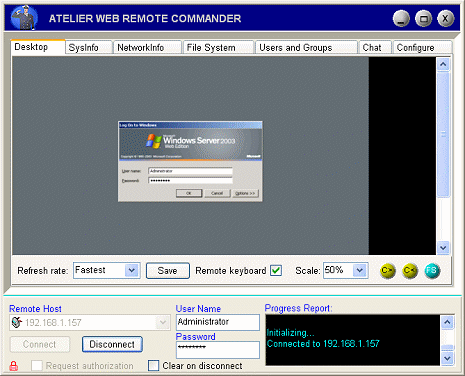
Task: Maximize the Remote Commander window
Action: (x=423, y=18)
